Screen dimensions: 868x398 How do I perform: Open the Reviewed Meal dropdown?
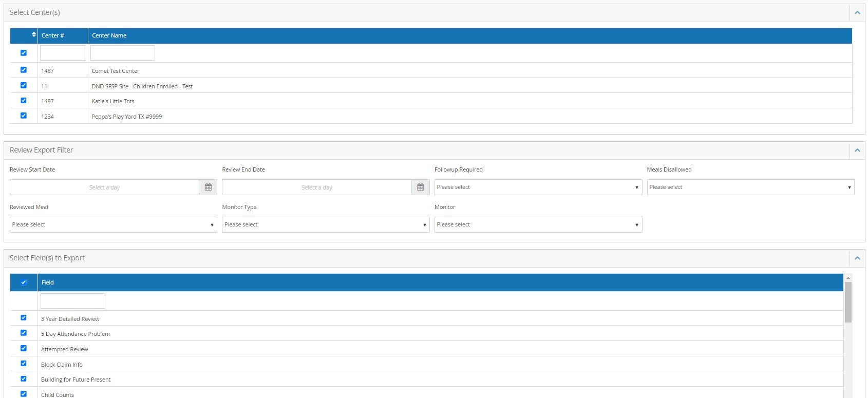click(113, 225)
